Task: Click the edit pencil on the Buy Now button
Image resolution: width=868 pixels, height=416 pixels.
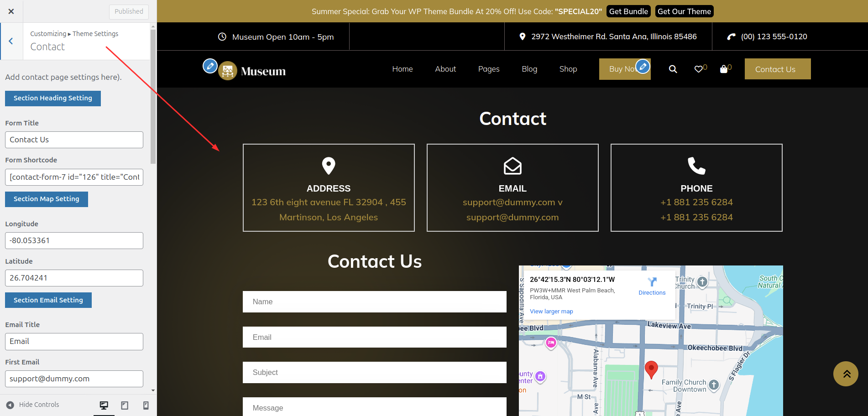Action: point(643,66)
